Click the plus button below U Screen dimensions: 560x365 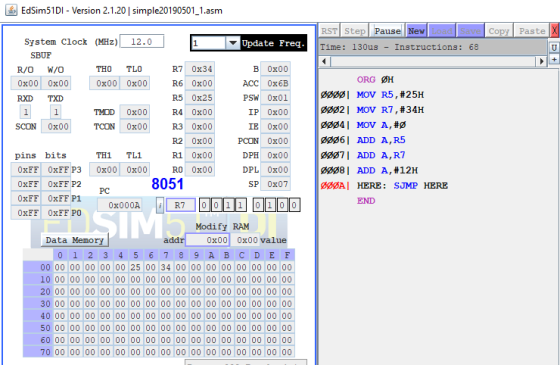click(554, 59)
